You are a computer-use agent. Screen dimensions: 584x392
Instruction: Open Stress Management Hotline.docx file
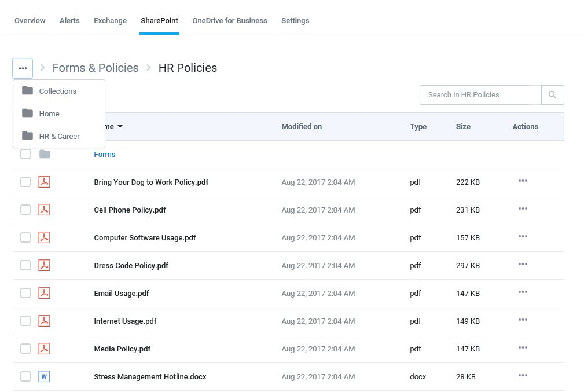[150, 377]
